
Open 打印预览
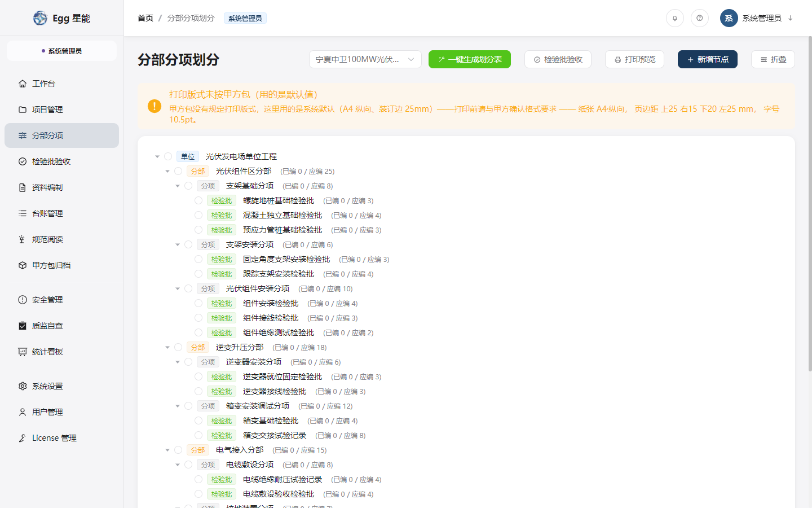[x=634, y=59]
